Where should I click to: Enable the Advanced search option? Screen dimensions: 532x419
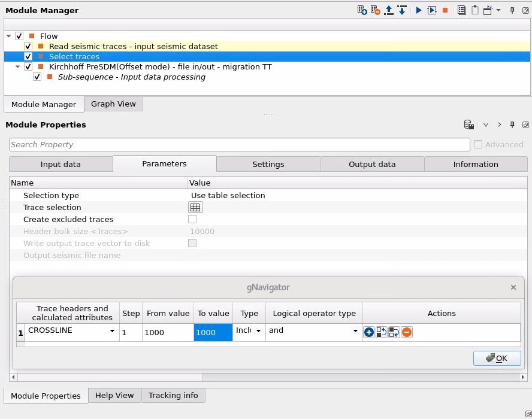click(477, 144)
